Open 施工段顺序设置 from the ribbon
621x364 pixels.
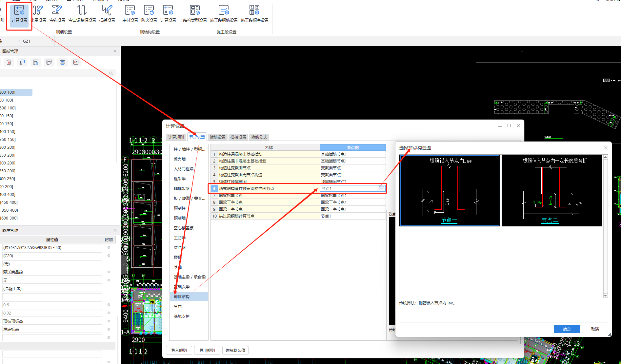(x=255, y=14)
